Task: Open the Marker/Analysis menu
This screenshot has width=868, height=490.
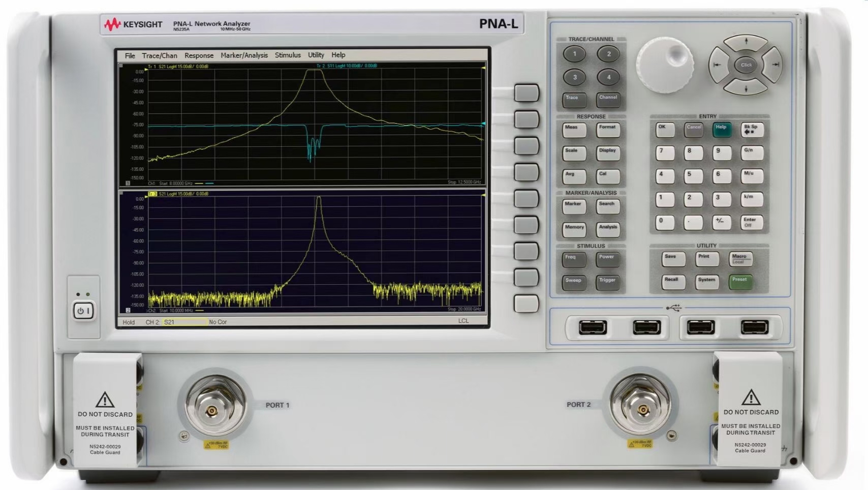Action: tap(244, 55)
